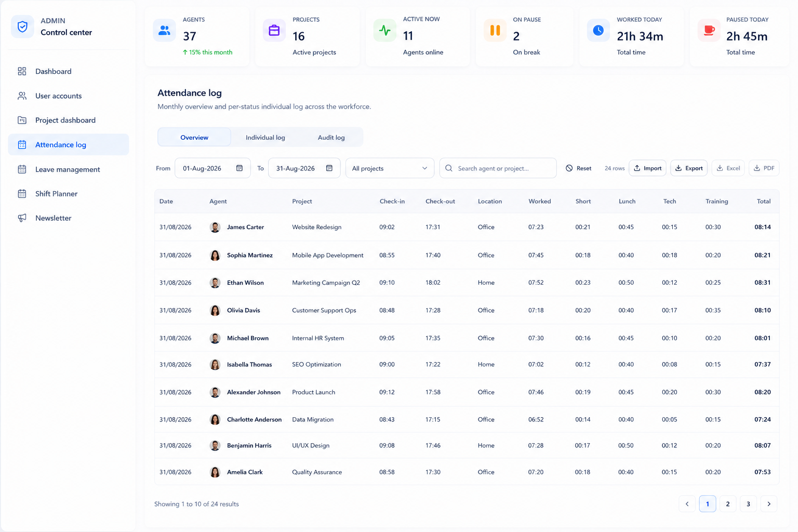The width and height of the screenshot is (798, 532).
Task: Click the Total column header
Action: click(x=764, y=202)
